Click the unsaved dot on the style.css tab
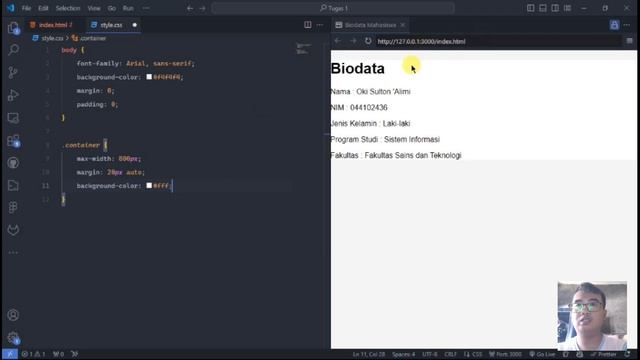This screenshot has height=360, width=640. [134, 25]
